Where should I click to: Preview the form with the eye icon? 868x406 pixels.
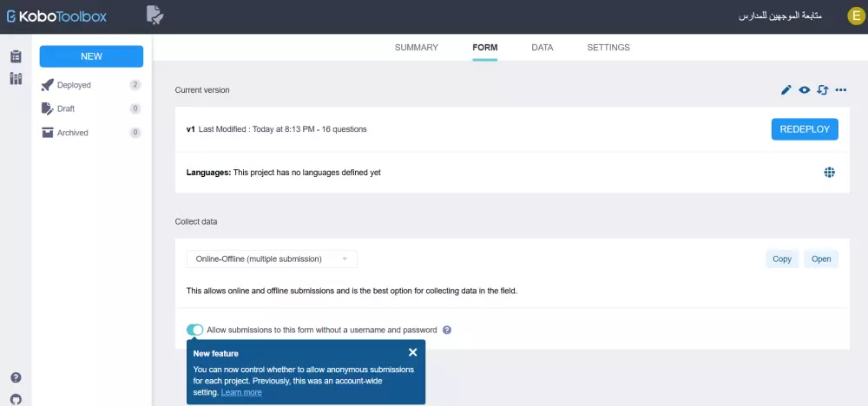pyautogui.click(x=805, y=90)
